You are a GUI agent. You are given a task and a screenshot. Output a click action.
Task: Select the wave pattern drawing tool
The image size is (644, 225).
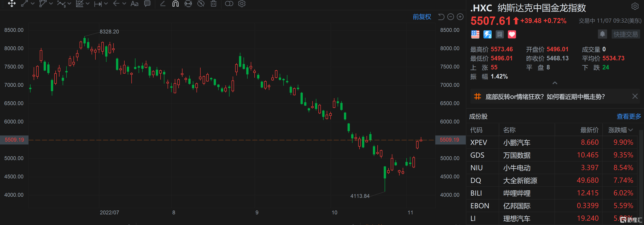(61, 3)
